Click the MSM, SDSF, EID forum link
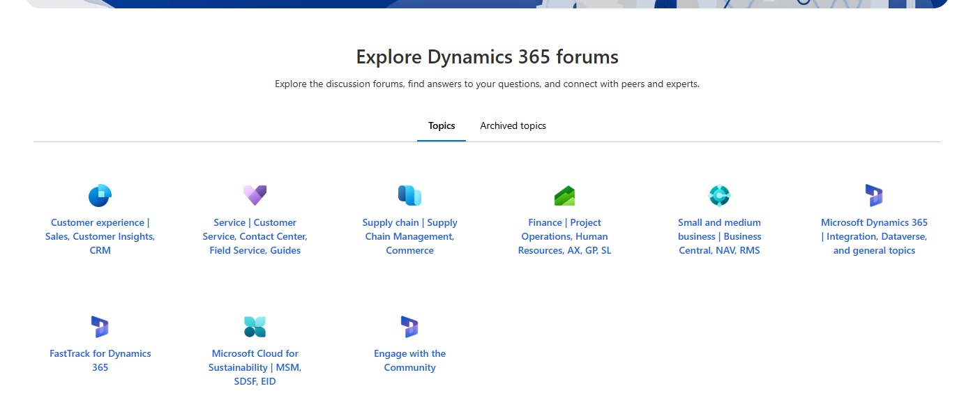The height and width of the screenshot is (407, 980). tap(255, 367)
